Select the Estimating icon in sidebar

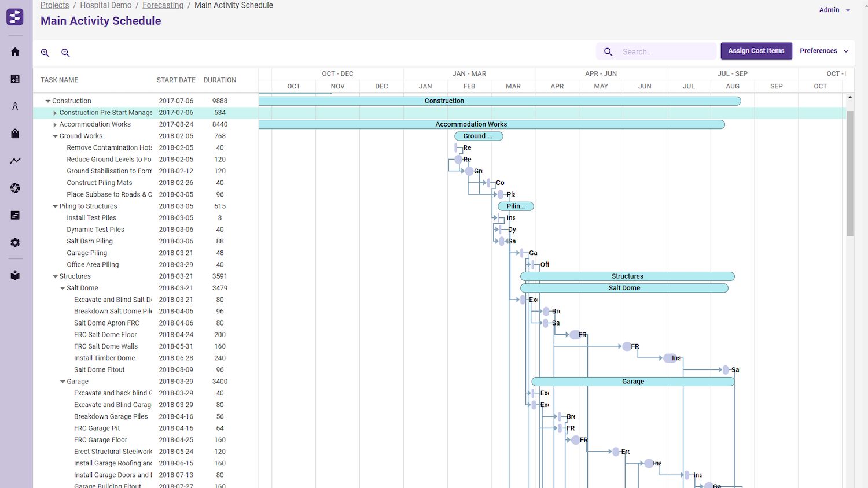coord(15,78)
